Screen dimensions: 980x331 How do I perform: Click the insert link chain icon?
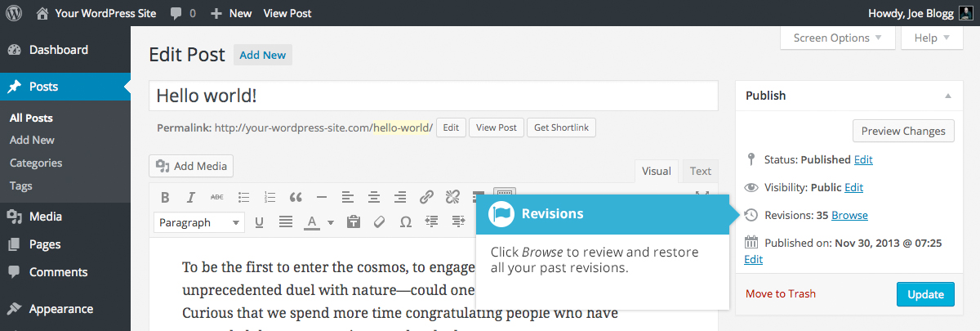(x=426, y=197)
